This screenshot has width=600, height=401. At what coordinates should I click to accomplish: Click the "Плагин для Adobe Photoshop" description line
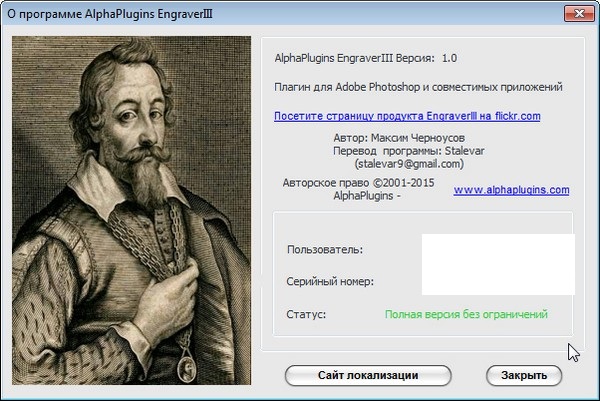[x=418, y=87]
